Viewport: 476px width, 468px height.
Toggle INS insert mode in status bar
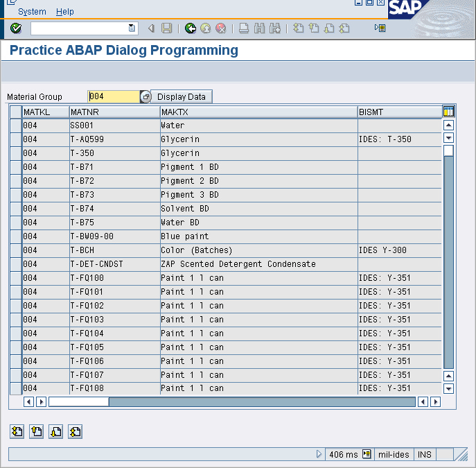(x=425, y=455)
